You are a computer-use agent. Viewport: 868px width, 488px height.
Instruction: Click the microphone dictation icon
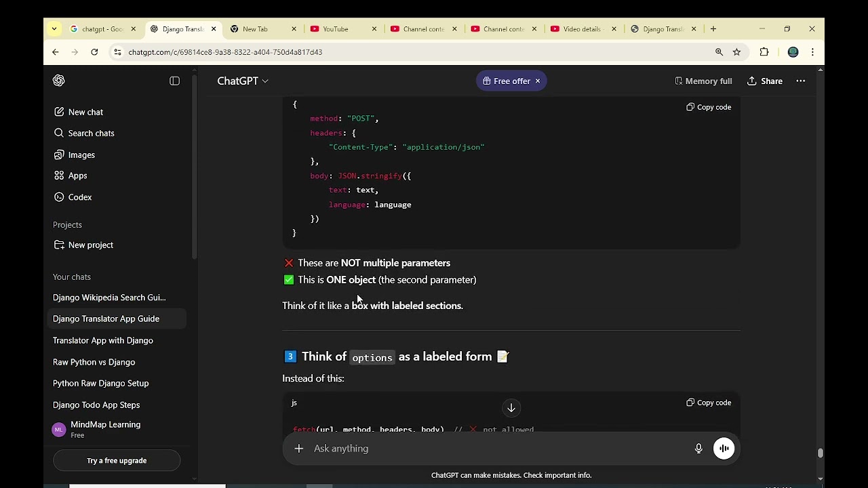(x=698, y=448)
